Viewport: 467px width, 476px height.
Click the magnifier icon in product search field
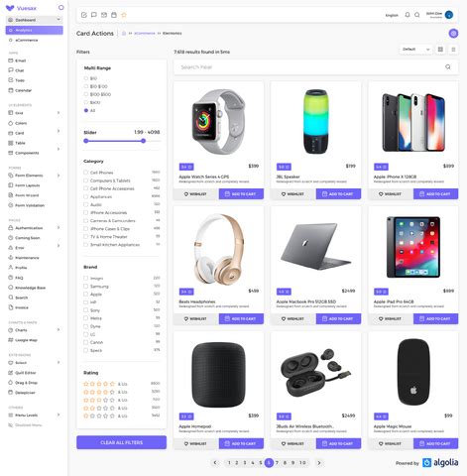click(448, 67)
